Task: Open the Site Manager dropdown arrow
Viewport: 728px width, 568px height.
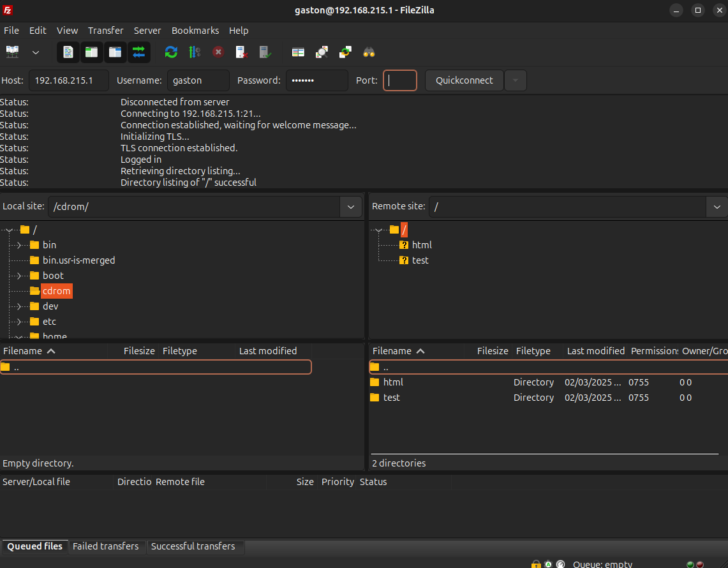Action: [35, 52]
